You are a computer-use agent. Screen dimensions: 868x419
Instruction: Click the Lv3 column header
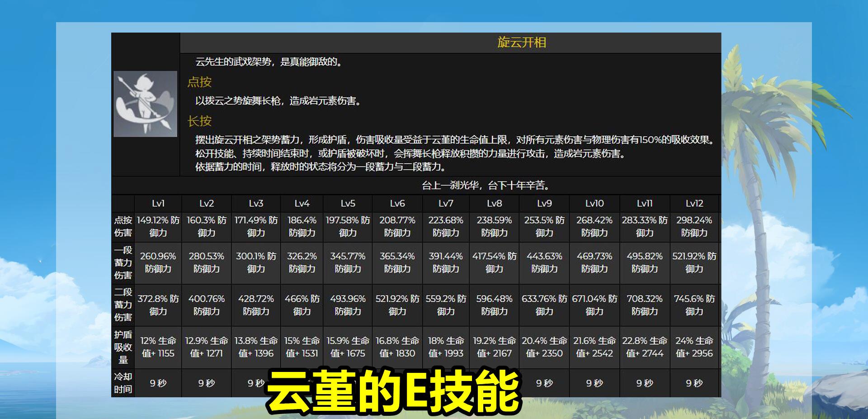(256, 204)
